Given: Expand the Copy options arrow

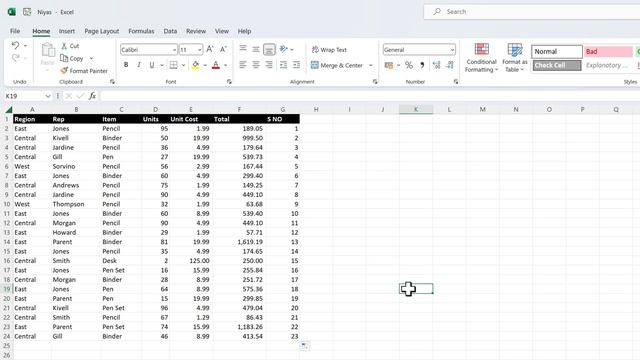Looking at the screenshot, I should pos(91,58).
